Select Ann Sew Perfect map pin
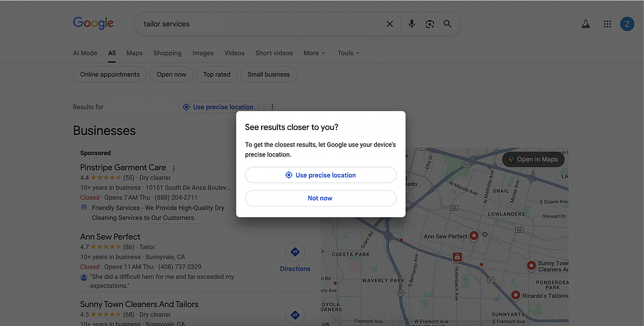 click(474, 236)
